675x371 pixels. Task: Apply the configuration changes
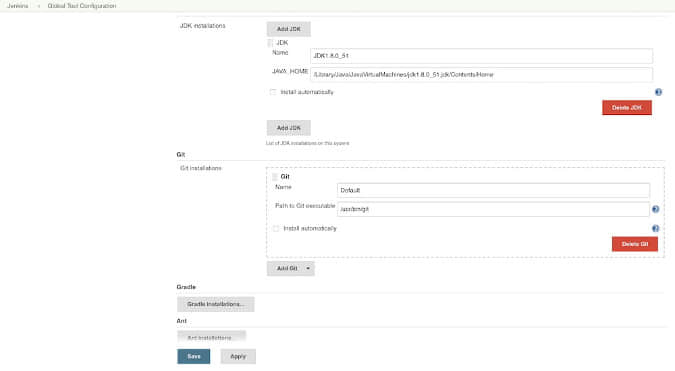click(238, 356)
